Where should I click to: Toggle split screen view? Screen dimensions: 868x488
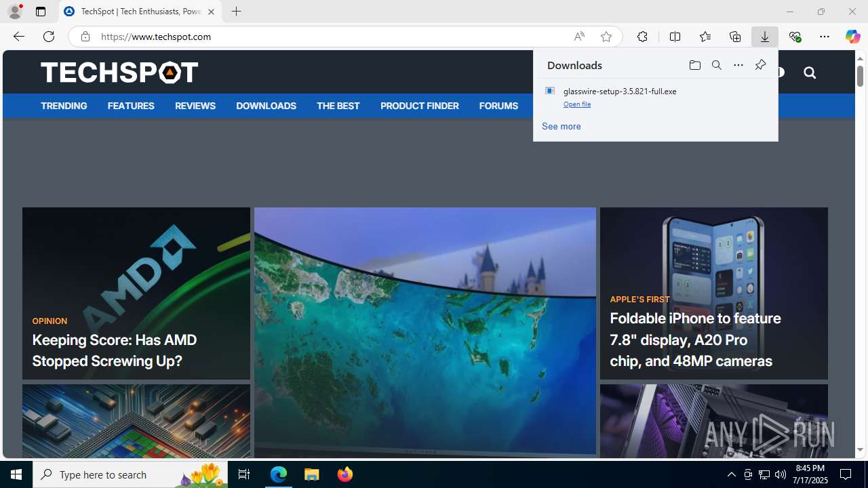675,37
